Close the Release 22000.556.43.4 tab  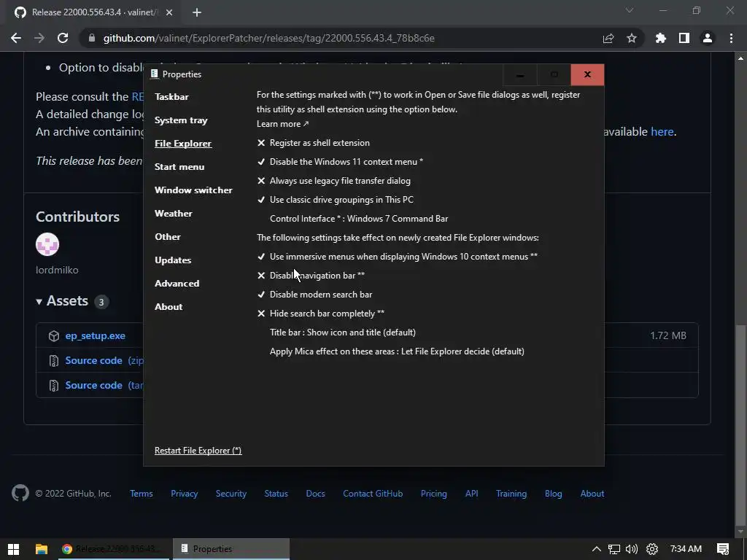(169, 12)
